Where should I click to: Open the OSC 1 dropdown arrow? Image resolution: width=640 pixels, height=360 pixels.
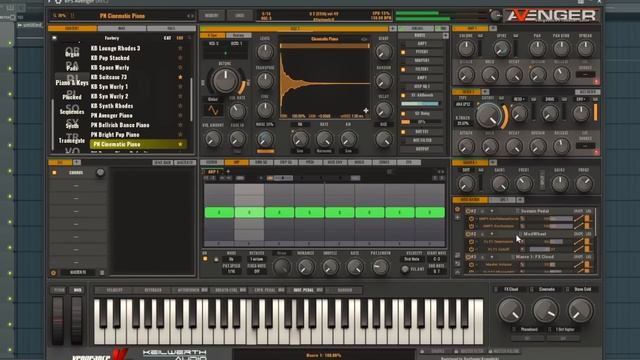(393, 29)
